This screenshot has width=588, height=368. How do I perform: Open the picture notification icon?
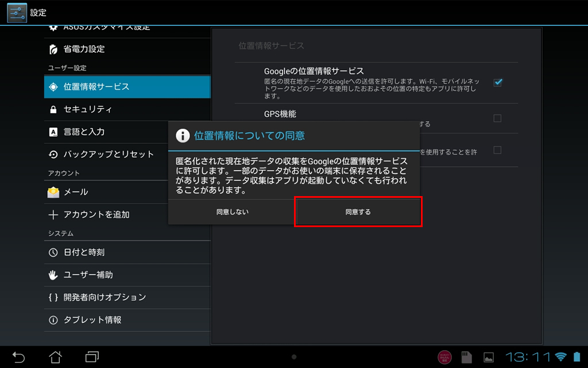click(488, 357)
